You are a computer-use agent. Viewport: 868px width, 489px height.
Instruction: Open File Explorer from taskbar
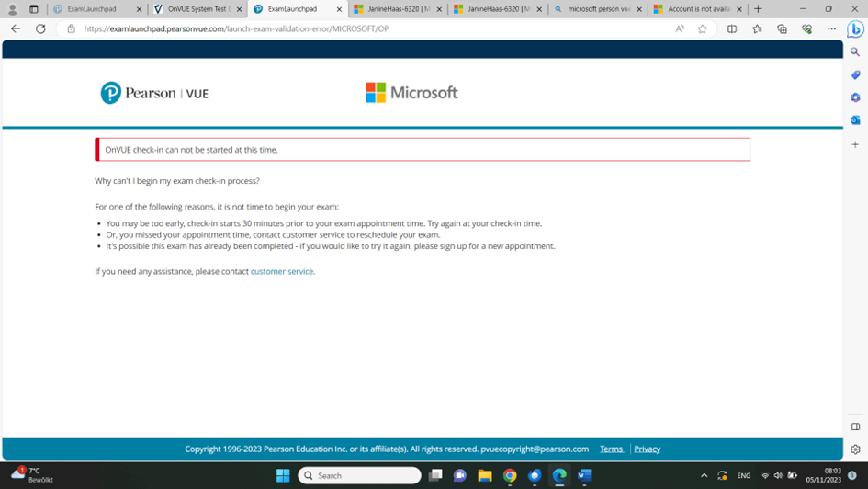click(x=485, y=475)
